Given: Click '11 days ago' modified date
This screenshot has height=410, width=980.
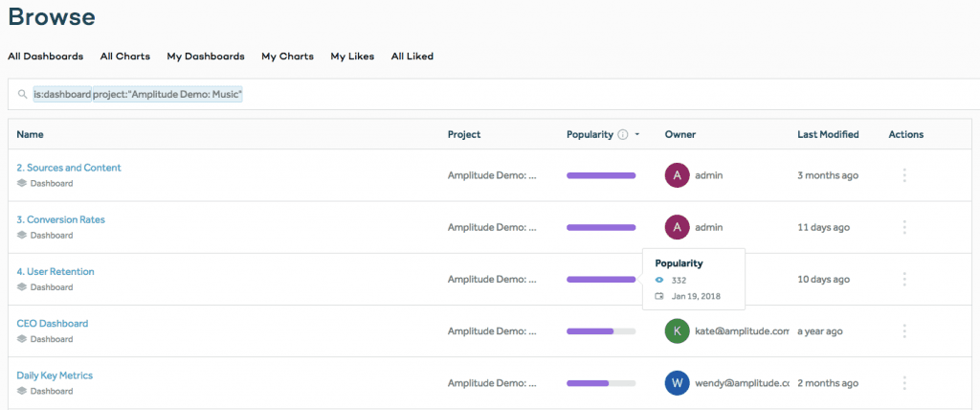Looking at the screenshot, I should [824, 227].
